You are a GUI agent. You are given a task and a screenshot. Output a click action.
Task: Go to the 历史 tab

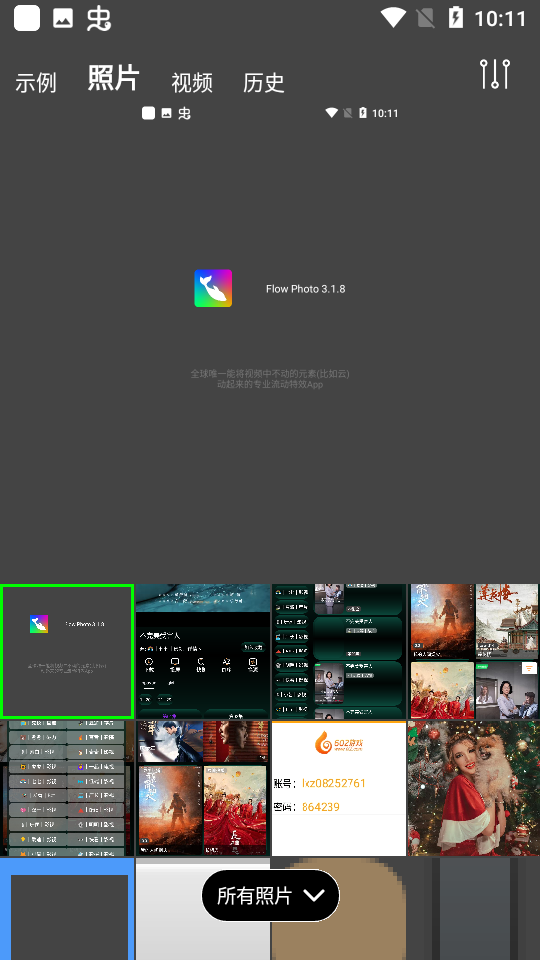point(264,83)
